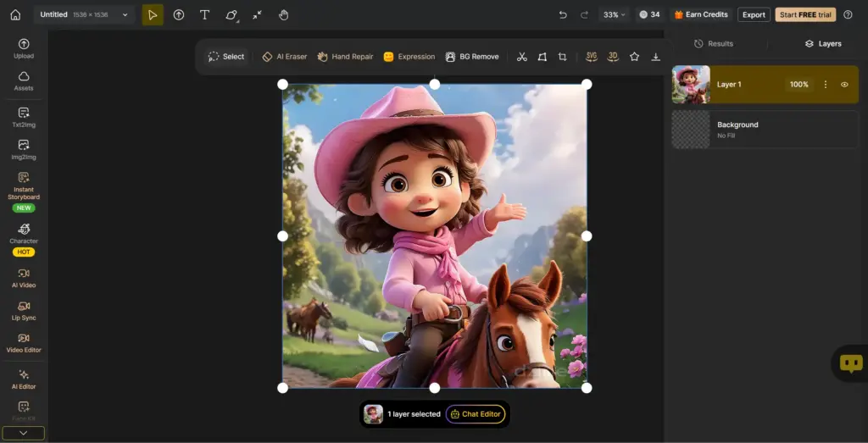Expand the left sidebar bottom chevron

23,433
